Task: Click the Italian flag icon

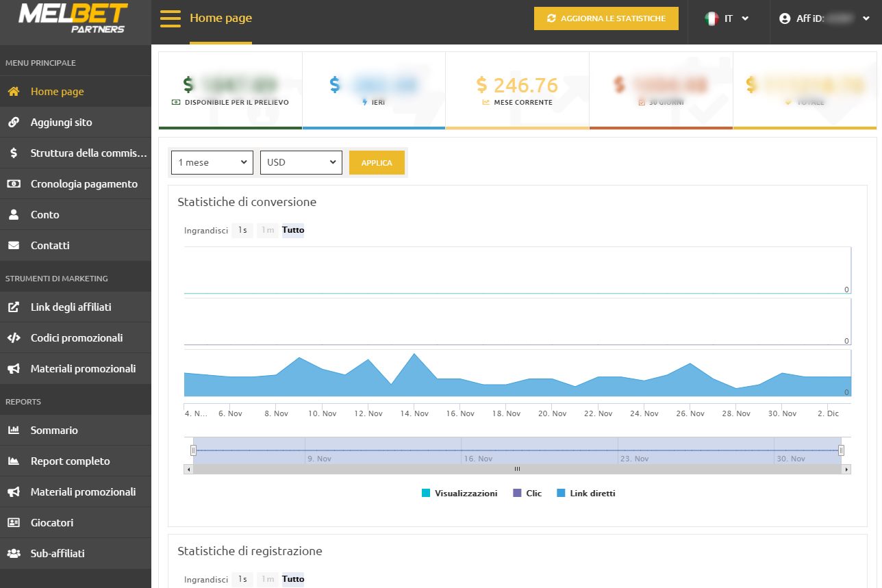Action: [x=711, y=18]
